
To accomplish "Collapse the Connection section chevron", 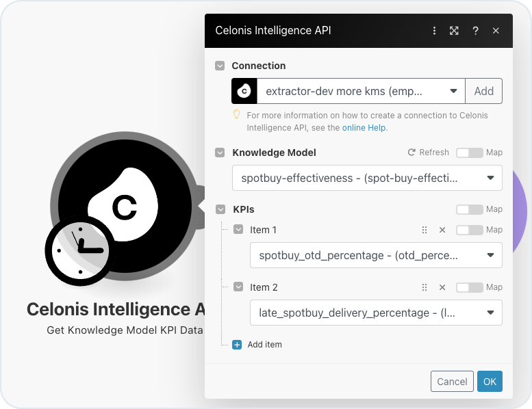I will (x=220, y=66).
